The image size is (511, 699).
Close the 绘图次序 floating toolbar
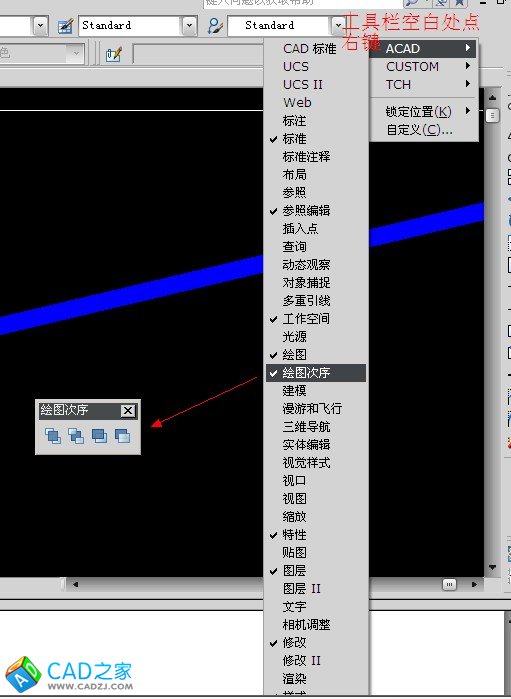point(128,410)
